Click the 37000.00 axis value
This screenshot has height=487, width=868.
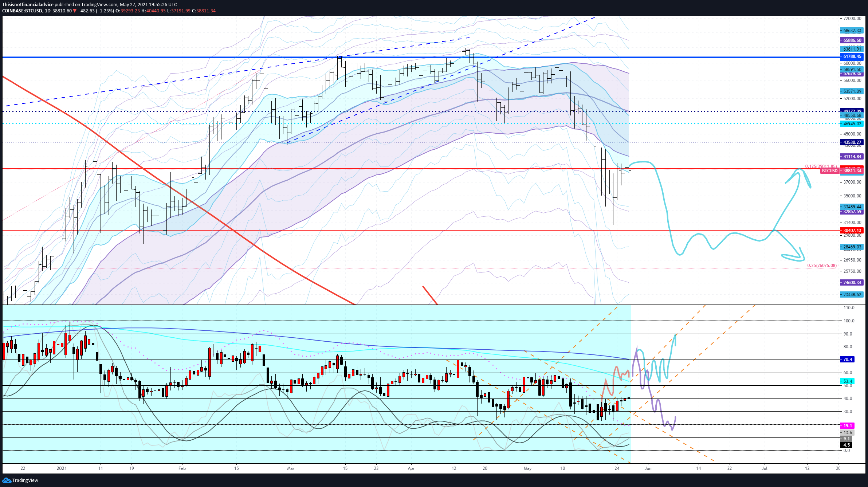pos(852,182)
